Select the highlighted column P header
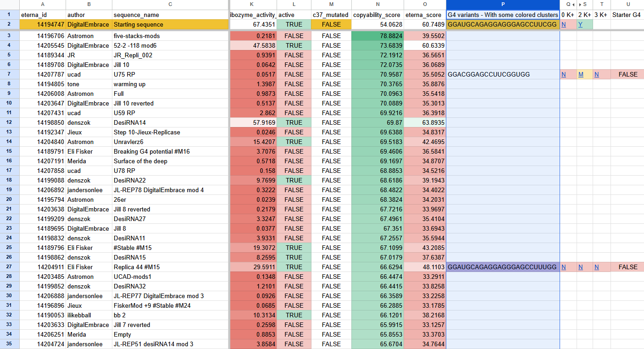The width and height of the screenshot is (644, 349). click(503, 5)
